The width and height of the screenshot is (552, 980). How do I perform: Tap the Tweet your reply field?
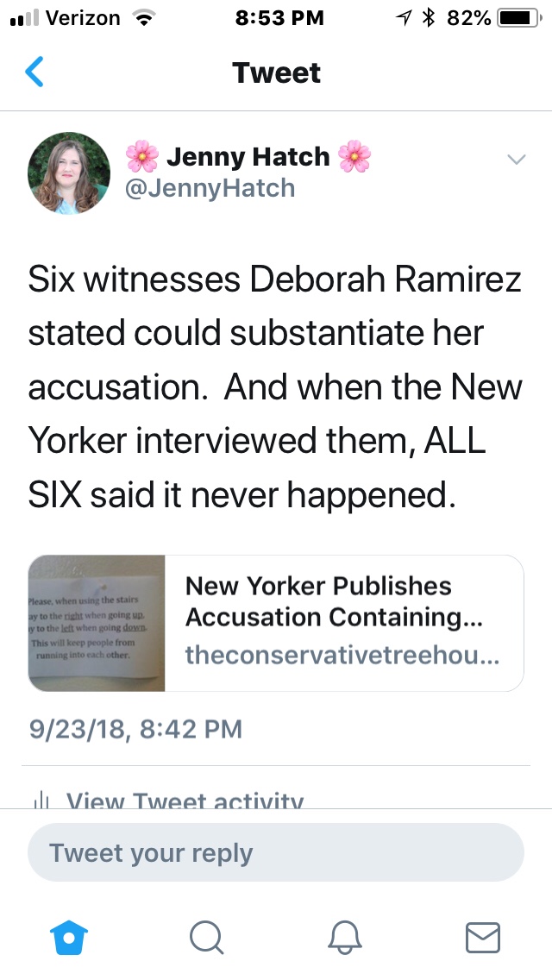(276, 854)
